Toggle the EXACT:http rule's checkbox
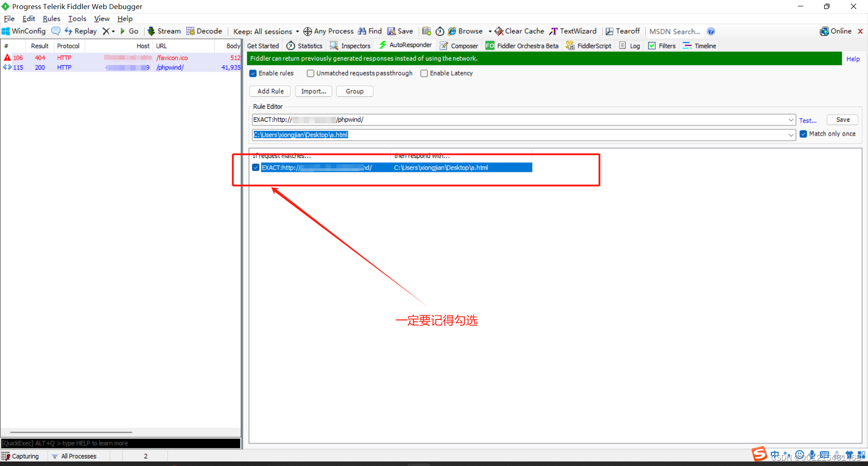 point(256,167)
